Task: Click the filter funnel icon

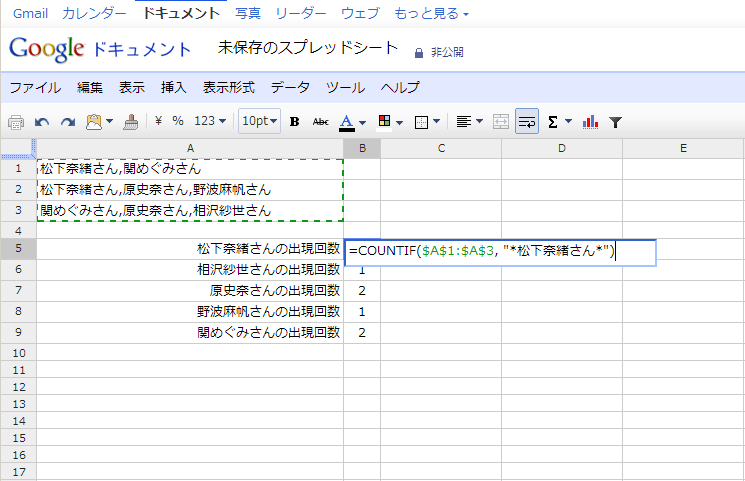Action: point(616,121)
